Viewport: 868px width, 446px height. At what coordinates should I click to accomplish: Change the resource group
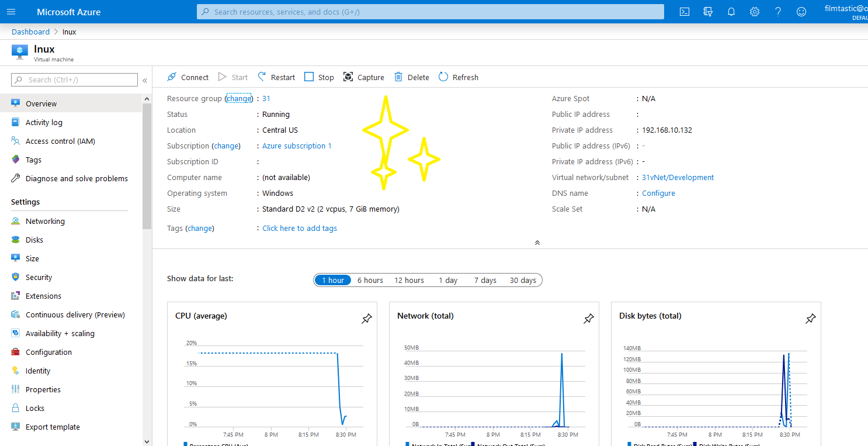pos(239,98)
